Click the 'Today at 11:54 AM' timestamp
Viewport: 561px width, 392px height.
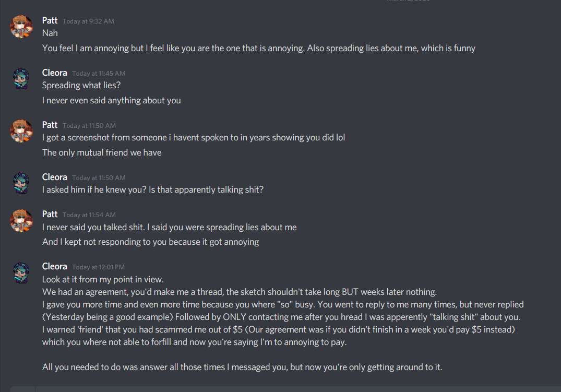[x=89, y=215]
